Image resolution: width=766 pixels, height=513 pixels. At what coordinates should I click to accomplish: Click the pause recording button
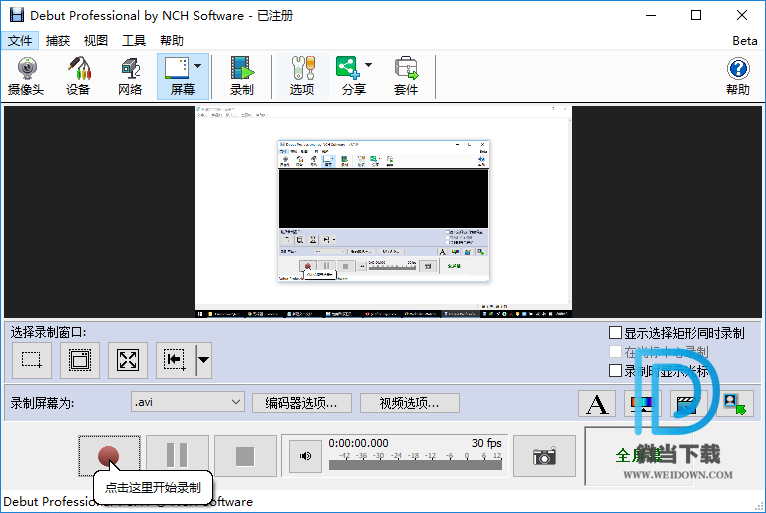click(x=177, y=455)
